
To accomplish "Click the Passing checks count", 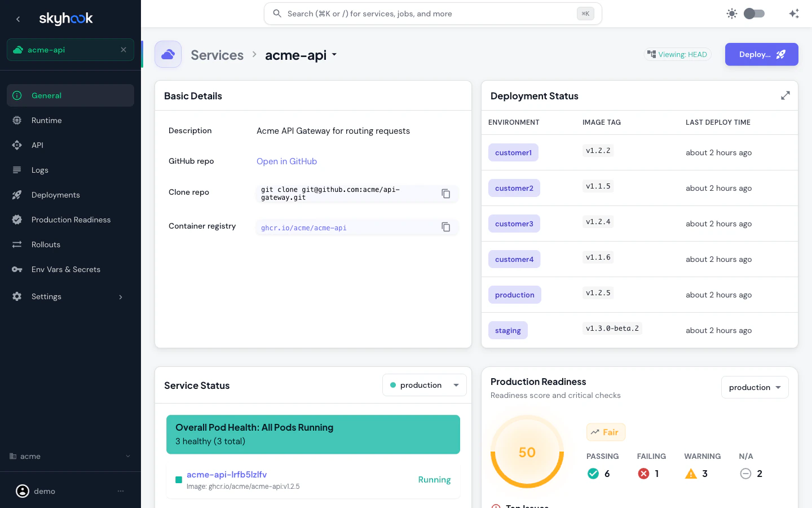I will pyautogui.click(x=599, y=474).
